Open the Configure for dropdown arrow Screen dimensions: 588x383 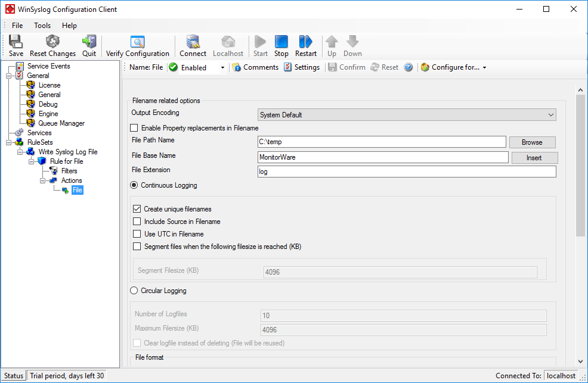(x=484, y=68)
